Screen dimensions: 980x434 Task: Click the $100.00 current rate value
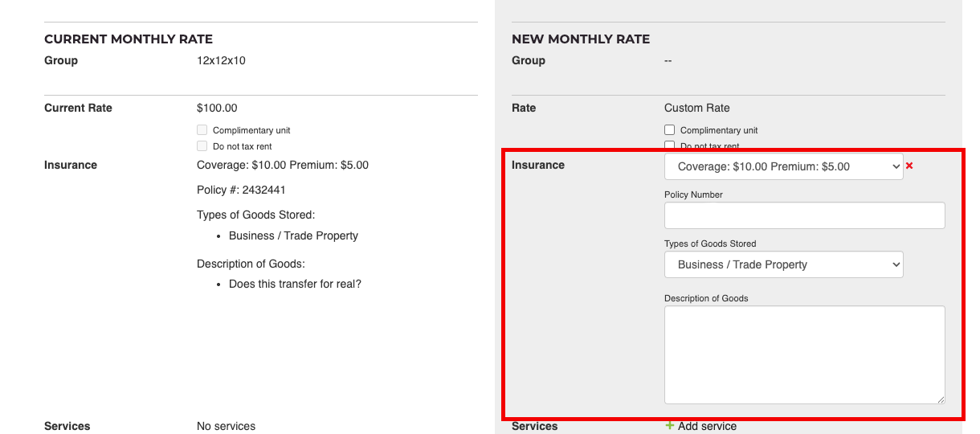pos(217,108)
